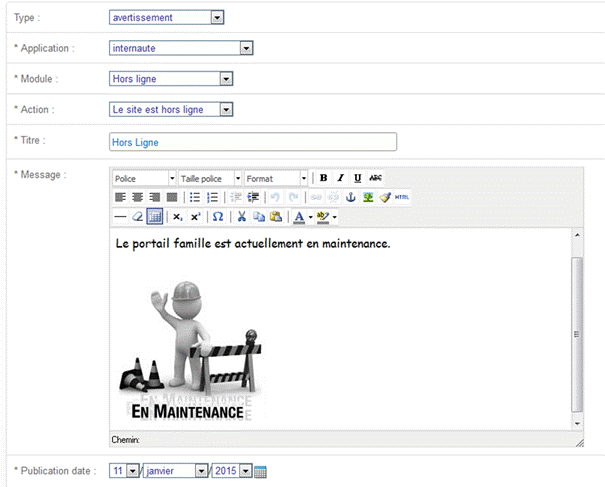Insert a numbered list

(212, 197)
